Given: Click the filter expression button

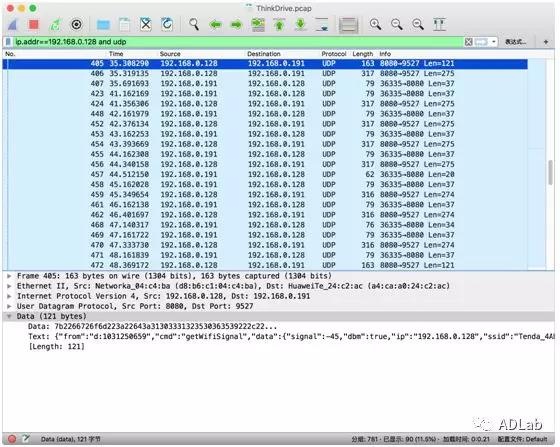Looking at the screenshot, I should coord(515,42).
